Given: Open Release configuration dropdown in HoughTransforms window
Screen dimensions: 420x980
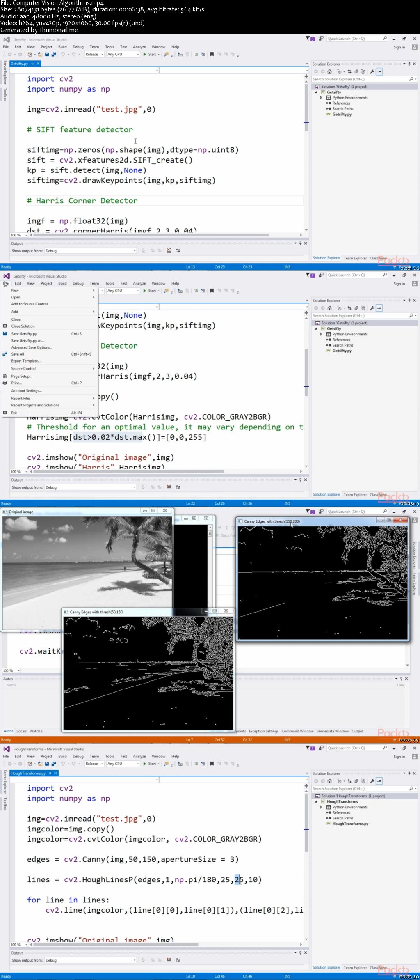Looking at the screenshot, I should (94, 764).
